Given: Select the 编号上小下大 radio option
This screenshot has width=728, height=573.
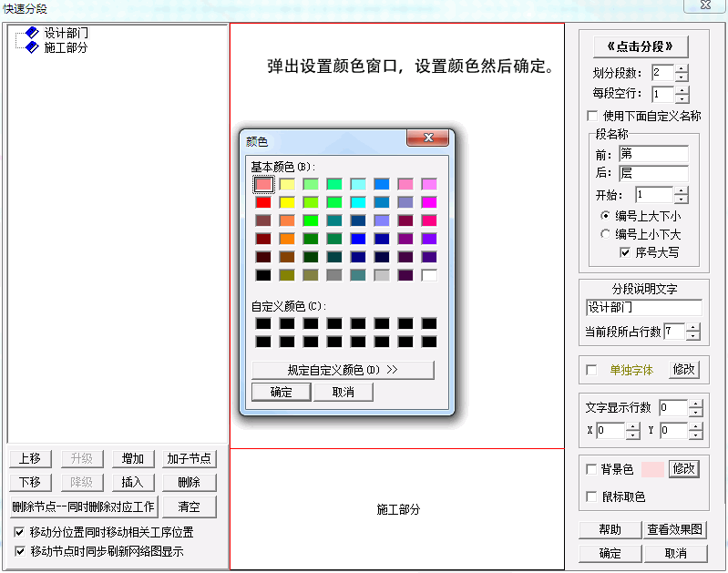Looking at the screenshot, I should (x=605, y=234).
